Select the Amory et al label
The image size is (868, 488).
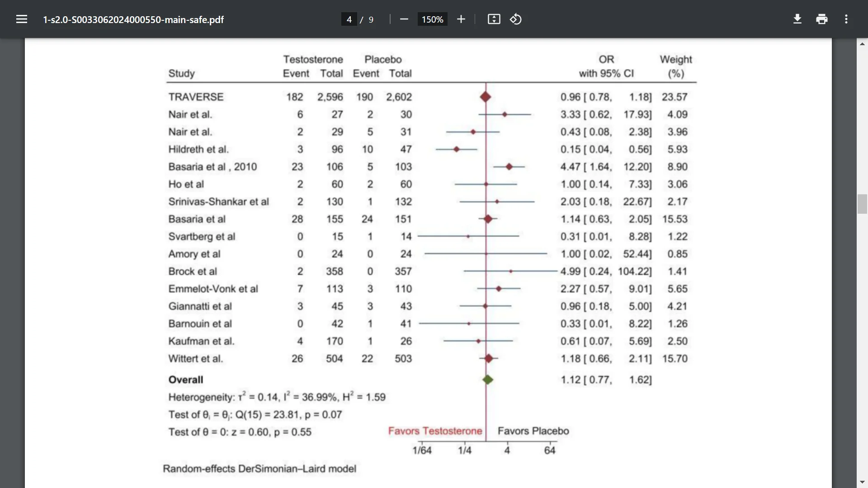pos(194,254)
